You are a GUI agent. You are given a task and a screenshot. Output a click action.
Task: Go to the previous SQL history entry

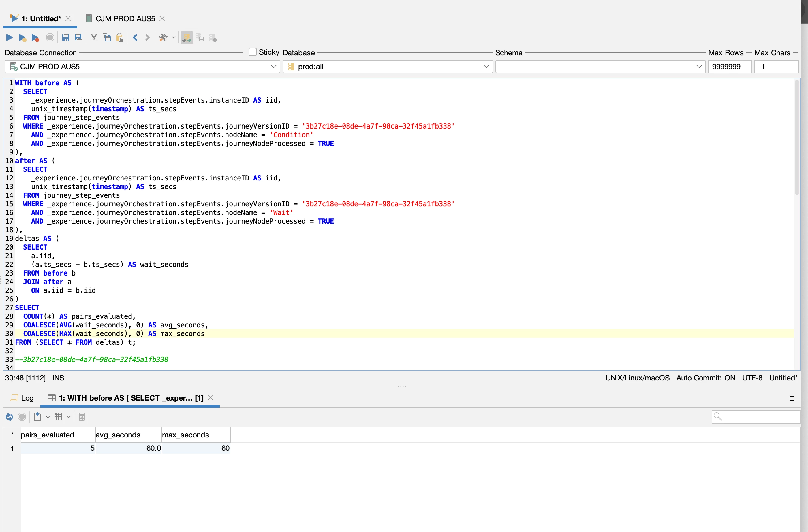click(135, 37)
